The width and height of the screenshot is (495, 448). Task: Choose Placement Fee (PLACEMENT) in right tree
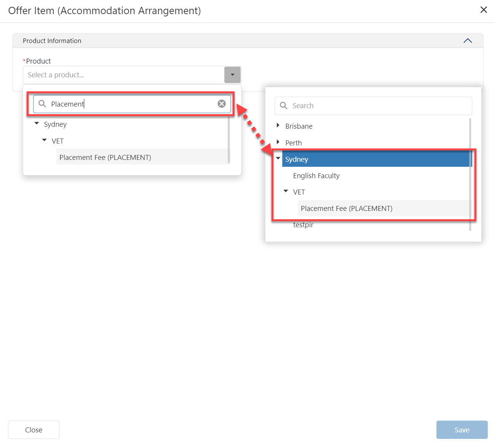pyautogui.click(x=384, y=208)
